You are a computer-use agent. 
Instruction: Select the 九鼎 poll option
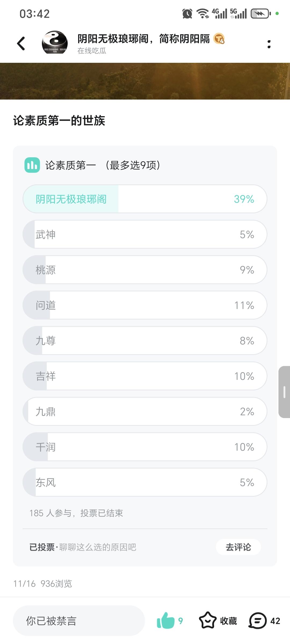[145, 411]
